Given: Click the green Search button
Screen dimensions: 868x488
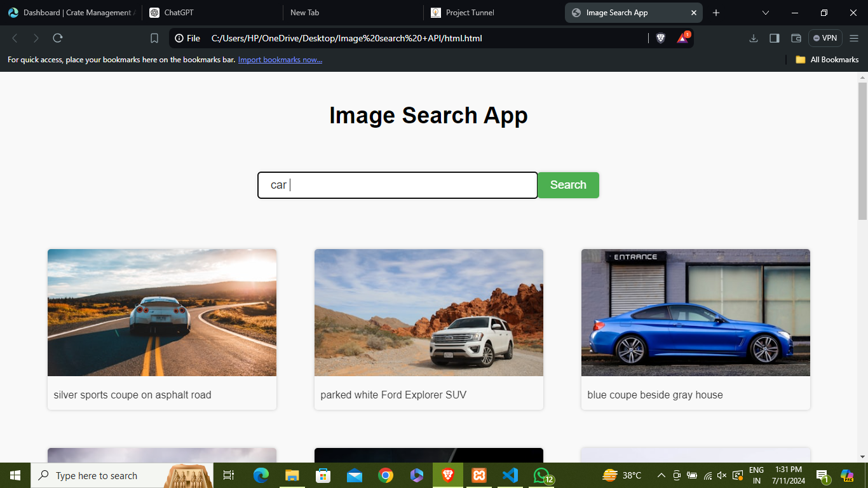Looking at the screenshot, I should (568, 185).
